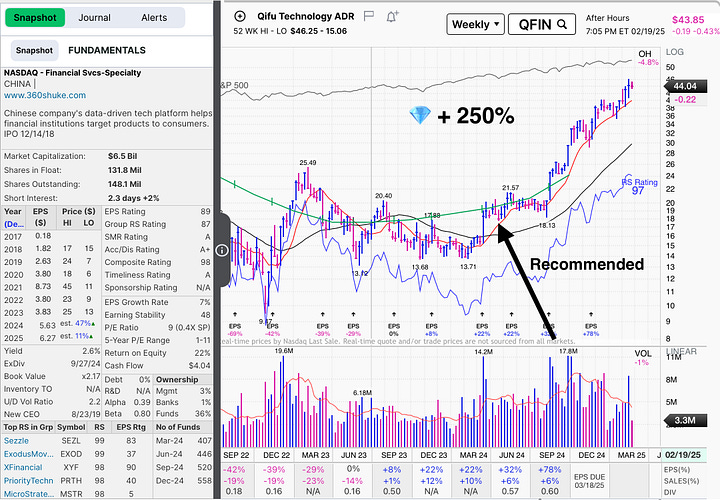Click the LOG scale label

675,52
